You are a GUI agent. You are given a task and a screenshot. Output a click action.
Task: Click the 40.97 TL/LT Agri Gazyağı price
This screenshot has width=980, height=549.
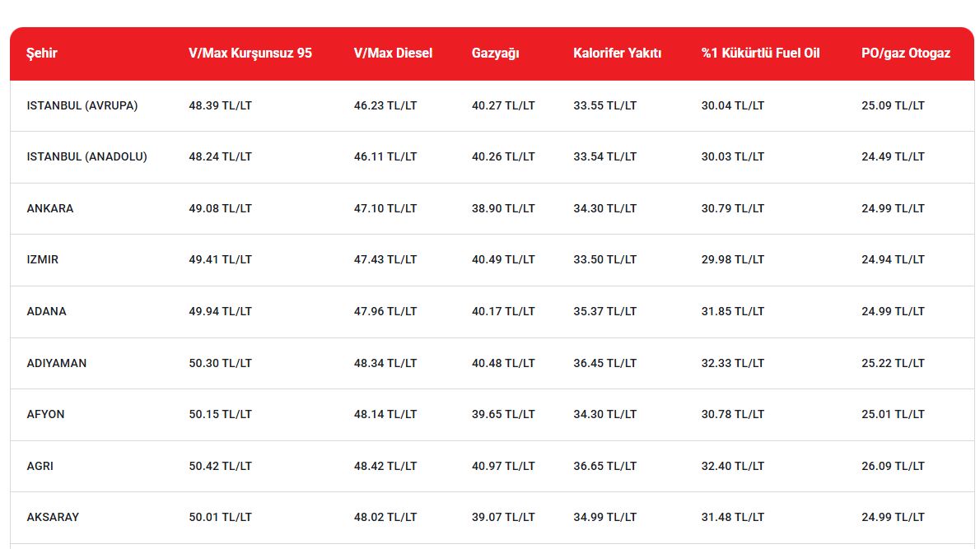click(x=503, y=466)
